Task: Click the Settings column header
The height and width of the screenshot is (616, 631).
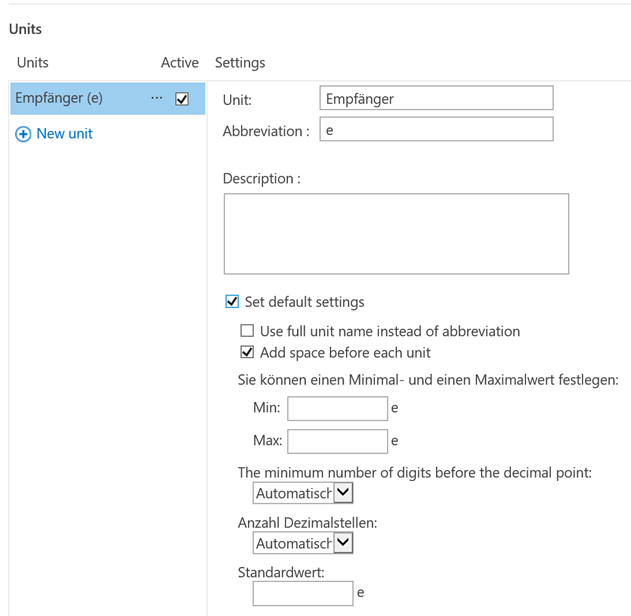Action: [240, 63]
